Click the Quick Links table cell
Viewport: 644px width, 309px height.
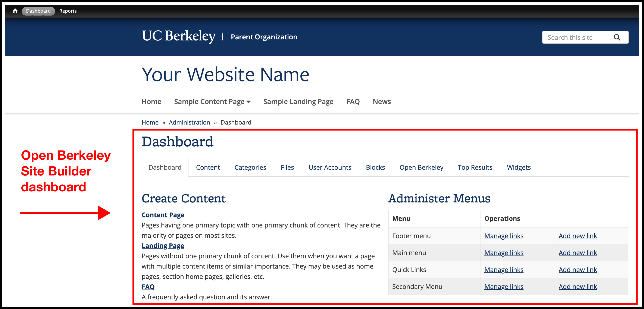[x=435, y=270]
